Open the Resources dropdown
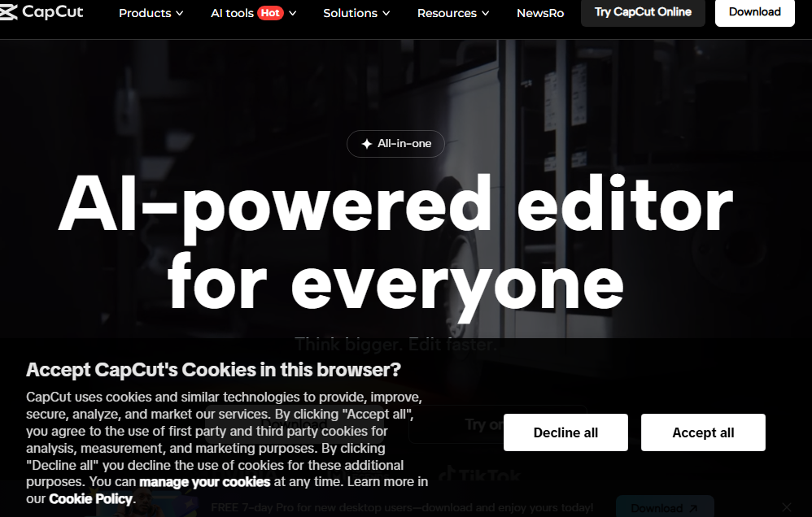812x517 pixels. pyautogui.click(x=453, y=13)
